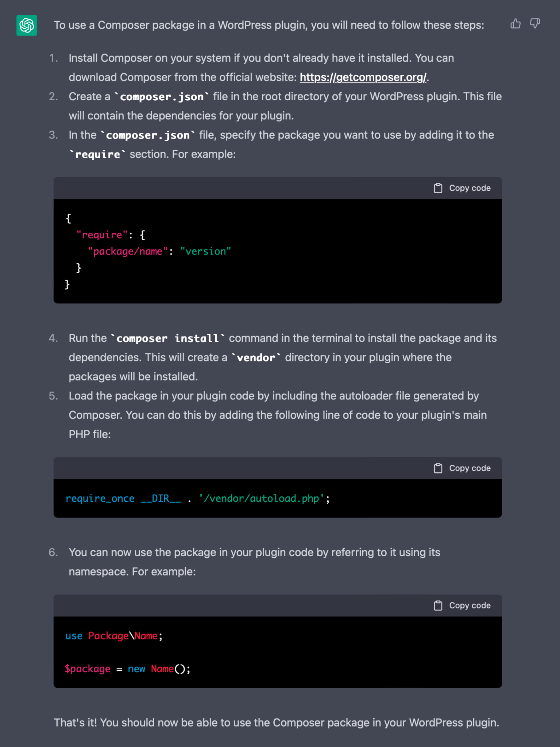The image size is (560, 747).
Task: Open the getcomposer.org hyperlink
Action: pyautogui.click(x=363, y=77)
